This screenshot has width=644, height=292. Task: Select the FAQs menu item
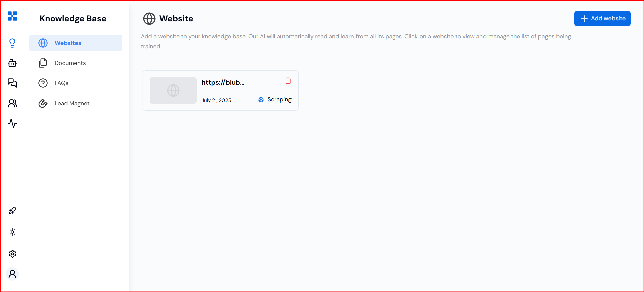click(x=76, y=83)
